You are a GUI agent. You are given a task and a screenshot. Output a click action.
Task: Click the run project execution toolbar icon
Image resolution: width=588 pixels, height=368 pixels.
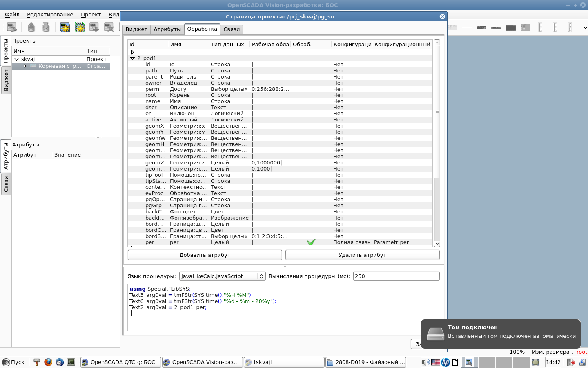(x=12, y=27)
